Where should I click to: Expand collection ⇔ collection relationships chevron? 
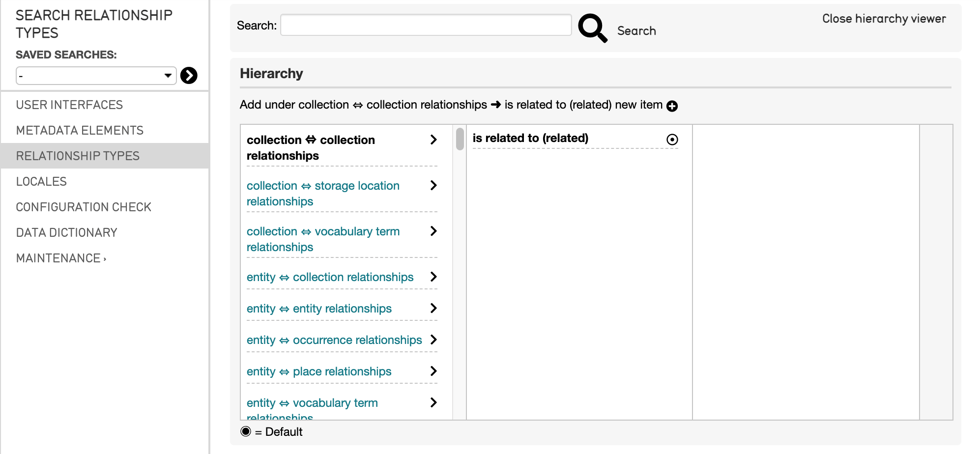click(x=433, y=140)
